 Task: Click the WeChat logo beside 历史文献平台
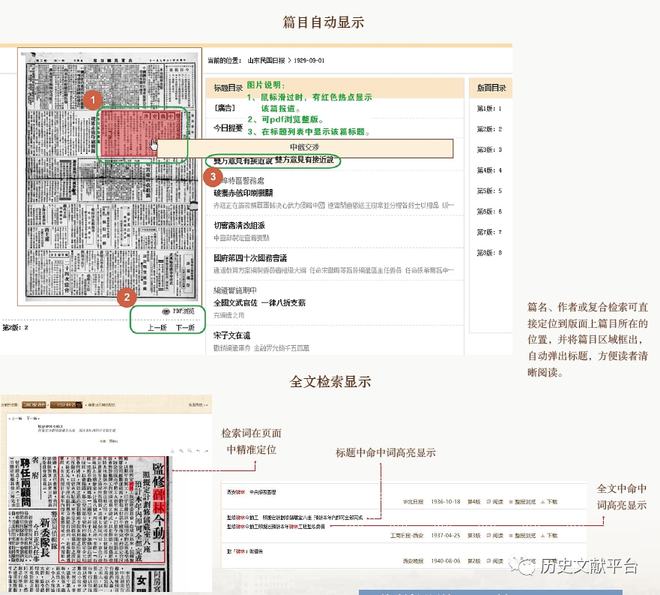[522, 567]
